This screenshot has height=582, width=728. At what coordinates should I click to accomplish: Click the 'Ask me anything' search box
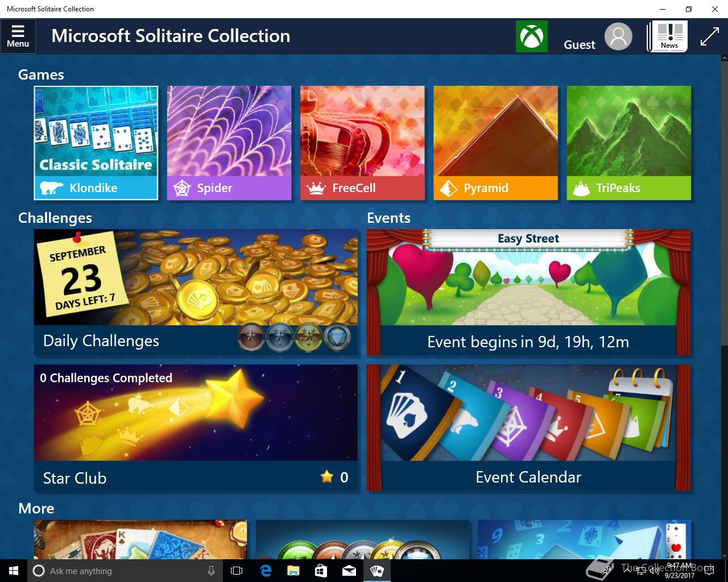(125, 571)
